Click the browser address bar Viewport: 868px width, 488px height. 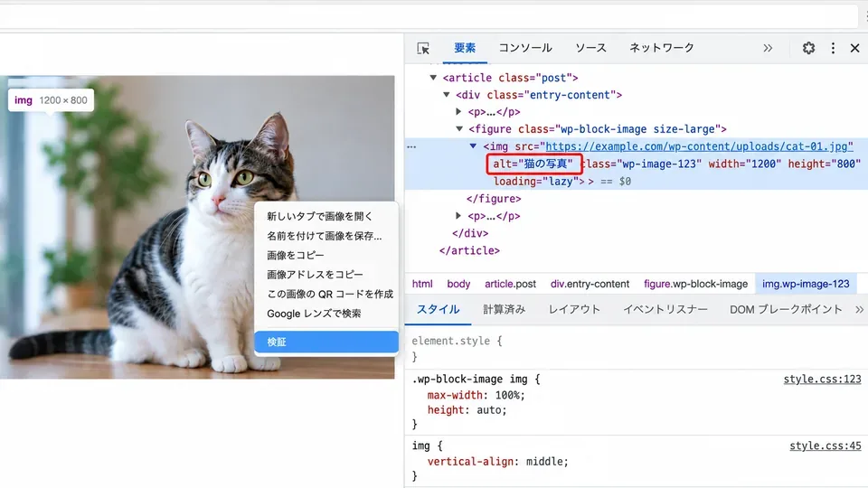click(x=429, y=16)
